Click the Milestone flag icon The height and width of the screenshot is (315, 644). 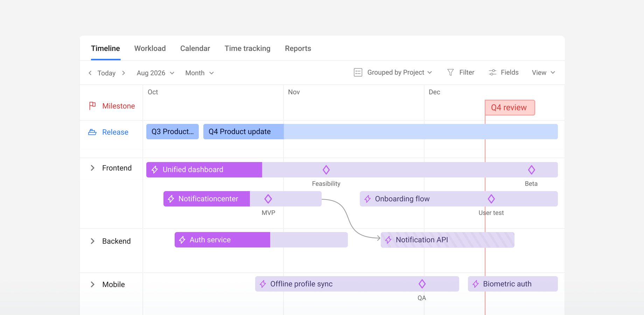click(x=92, y=105)
